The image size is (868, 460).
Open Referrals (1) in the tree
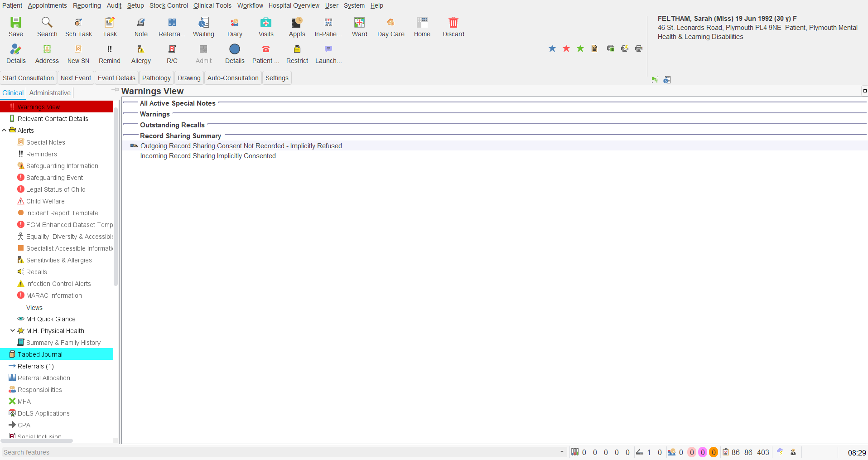(x=35, y=366)
